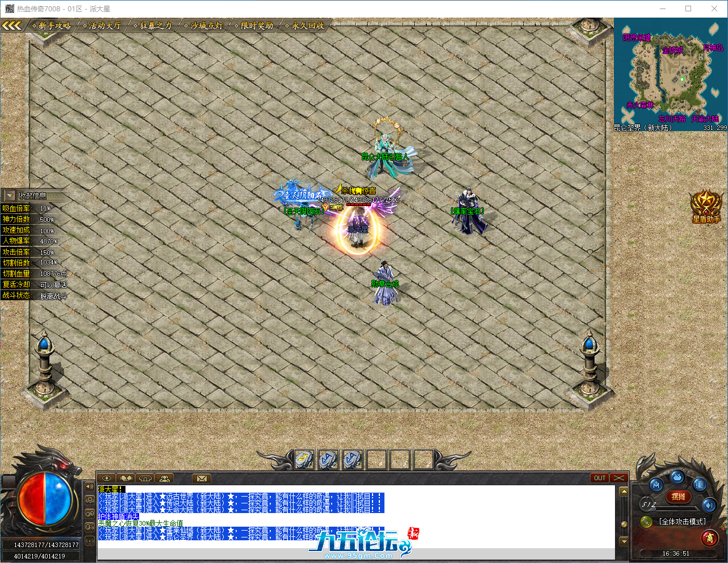Click the 神力倍数 500% stat row
The width and height of the screenshot is (728, 563).
point(34,219)
